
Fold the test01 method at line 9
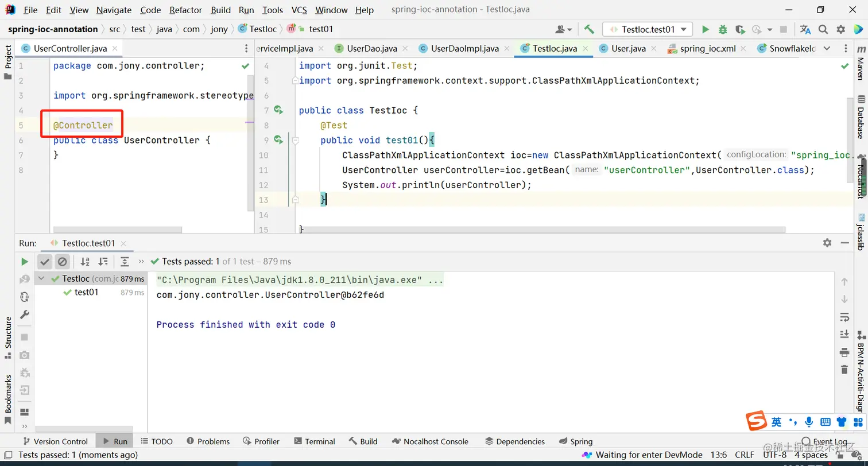pos(295,140)
